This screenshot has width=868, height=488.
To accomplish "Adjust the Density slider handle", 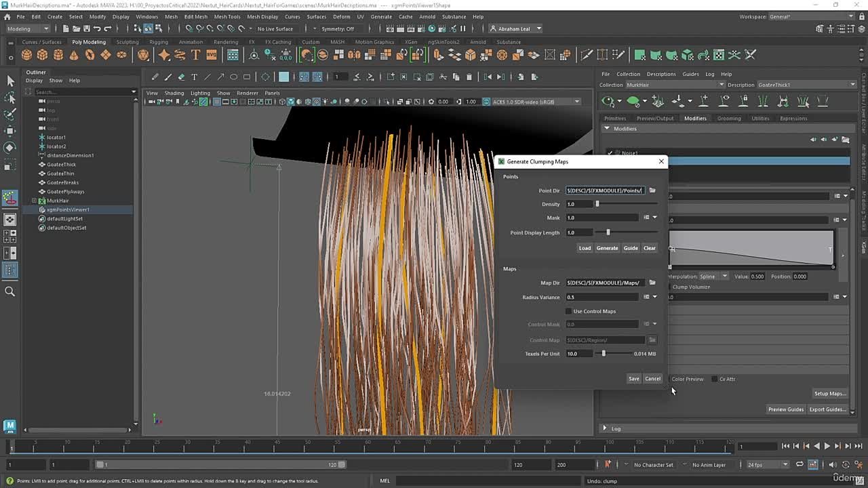I will (597, 204).
